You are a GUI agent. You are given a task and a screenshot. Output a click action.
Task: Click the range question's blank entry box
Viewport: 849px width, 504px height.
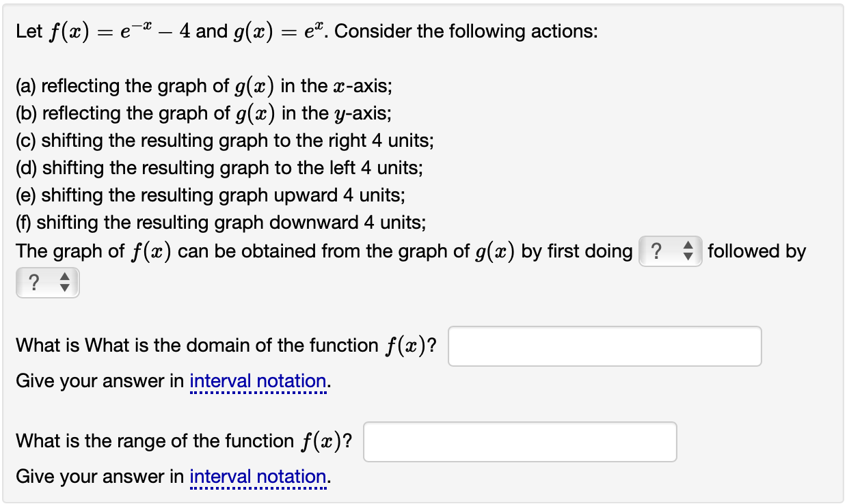click(520, 441)
